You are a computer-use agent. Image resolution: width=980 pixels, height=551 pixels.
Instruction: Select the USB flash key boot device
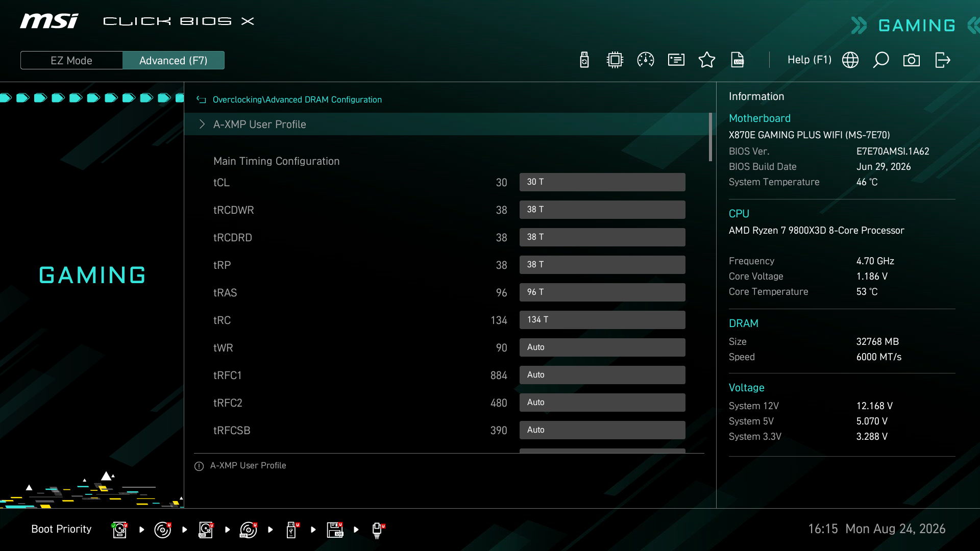pos(292,530)
